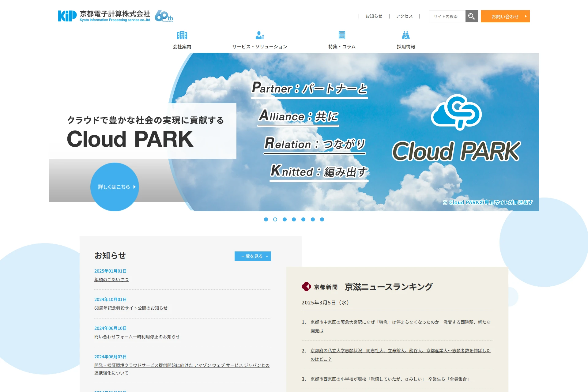The image size is (588, 392).
Task: Click the 60th anniversary logo
Action: tap(164, 16)
